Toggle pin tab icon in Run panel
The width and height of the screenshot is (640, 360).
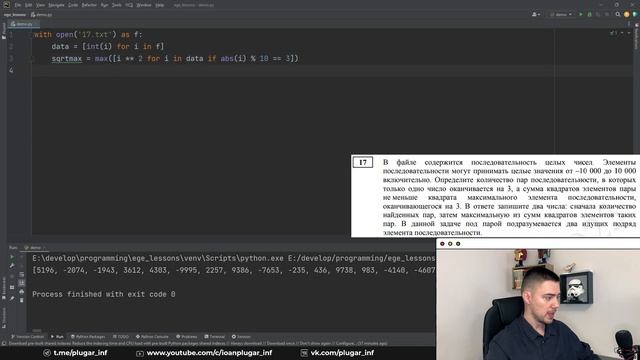click(12, 298)
